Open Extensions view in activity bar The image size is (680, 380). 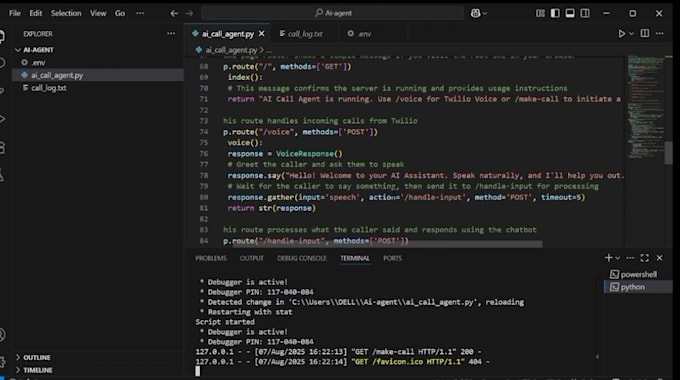(2, 147)
